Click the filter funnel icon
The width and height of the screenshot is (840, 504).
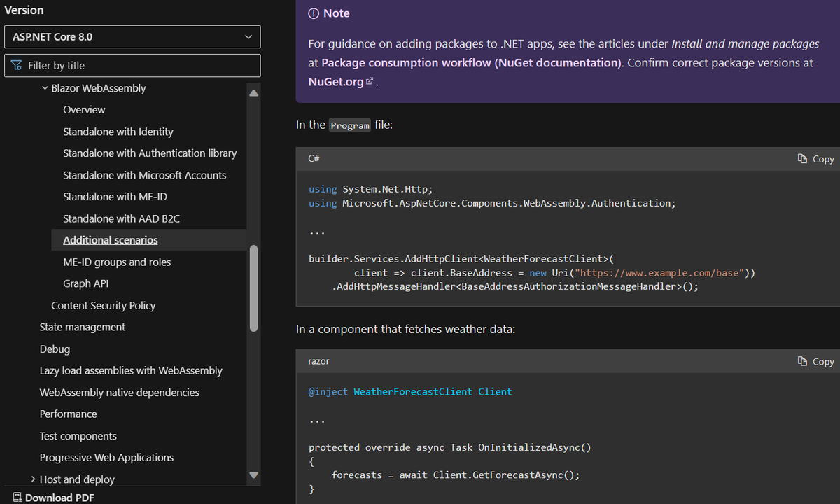[x=17, y=65]
